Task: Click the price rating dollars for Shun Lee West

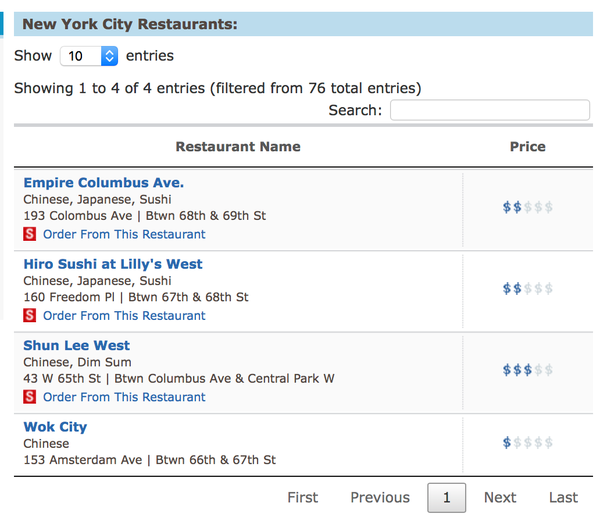Action: point(527,370)
